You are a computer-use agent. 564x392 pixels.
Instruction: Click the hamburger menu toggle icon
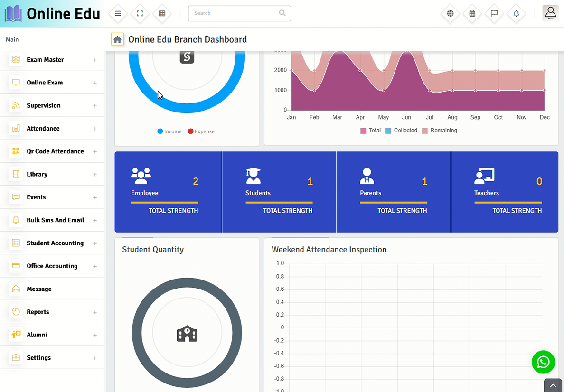coord(118,13)
